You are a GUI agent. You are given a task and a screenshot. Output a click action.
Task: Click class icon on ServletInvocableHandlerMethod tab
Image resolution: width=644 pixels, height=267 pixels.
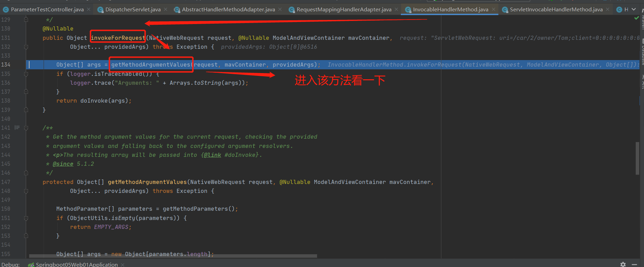coord(505,10)
